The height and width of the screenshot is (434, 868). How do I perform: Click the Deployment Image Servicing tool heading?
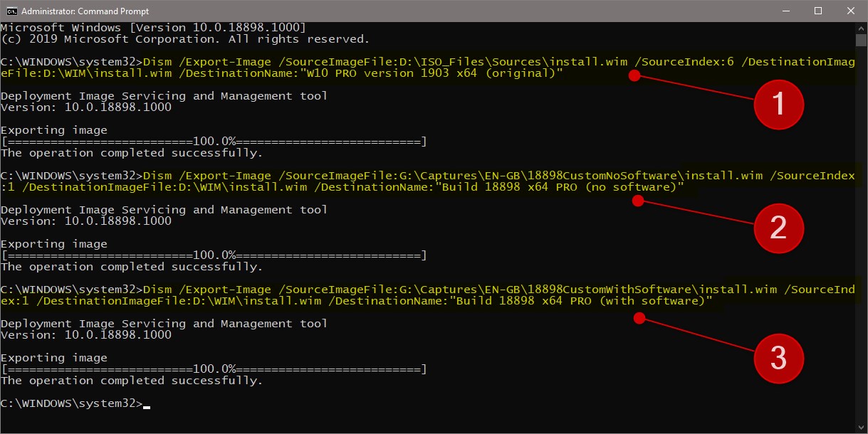tap(164, 95)
